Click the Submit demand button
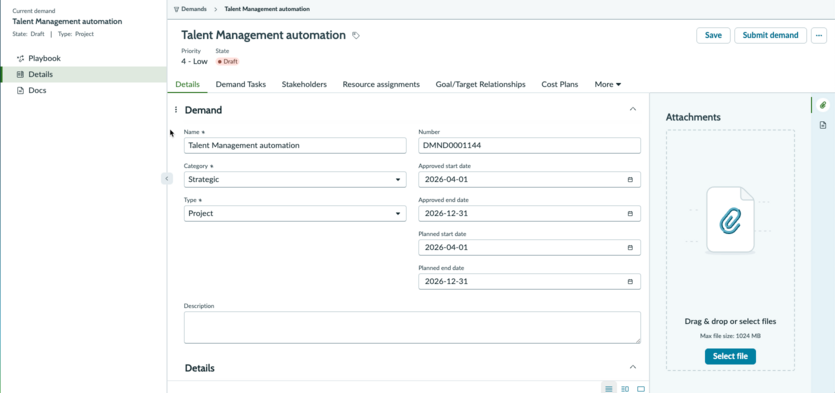 pos(771,35)
